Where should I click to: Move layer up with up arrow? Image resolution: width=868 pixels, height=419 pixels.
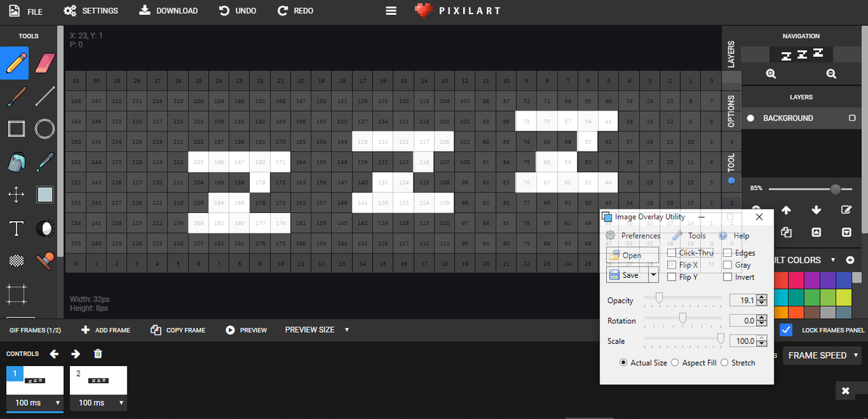[x=786, y=210]
